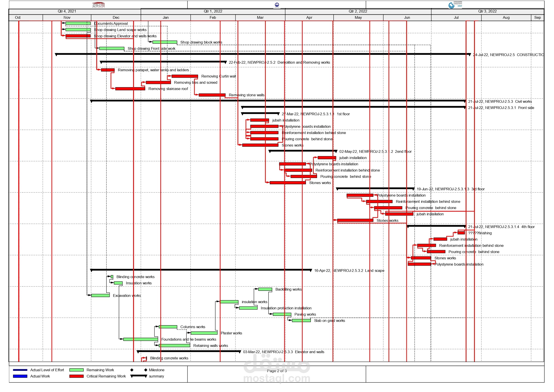Click the "Columns works" label
Image resolution: width=554 pixels, height=392 pixels.
pyautogui.click(x=193, y=327)
